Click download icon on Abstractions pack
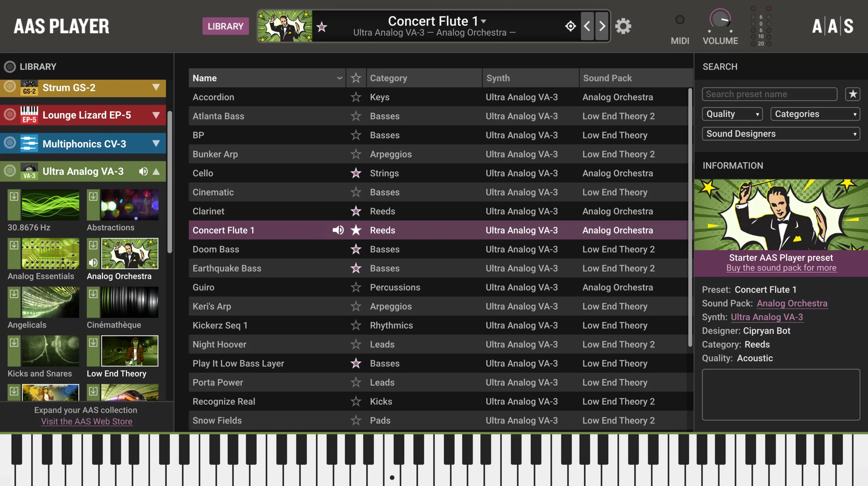 pos(93,196)
